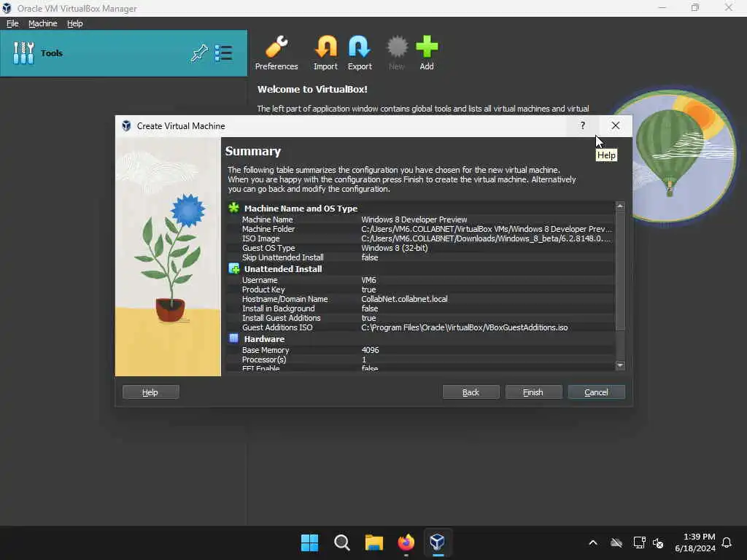This screenshot has height=560, width=747.
Task: Click the network tray icon
Action: (639, 542)
